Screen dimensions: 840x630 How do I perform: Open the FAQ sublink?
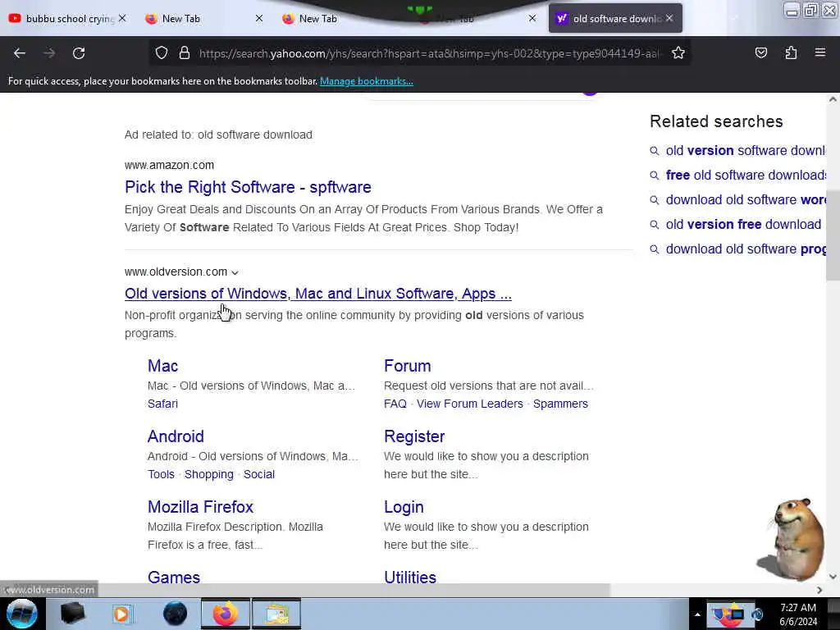tap(395, 404)
